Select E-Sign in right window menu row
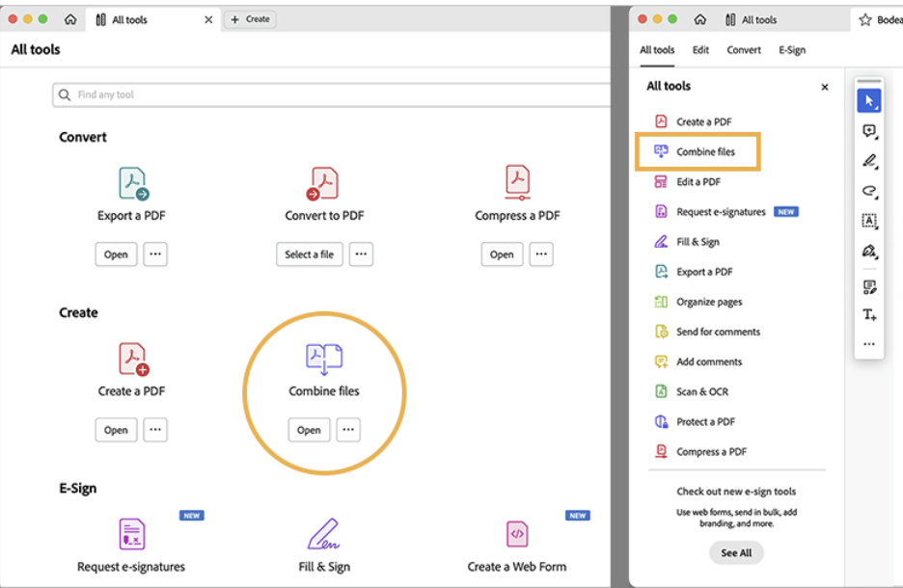The height and width of the screenshot is (588, 903). pos(792,50)
